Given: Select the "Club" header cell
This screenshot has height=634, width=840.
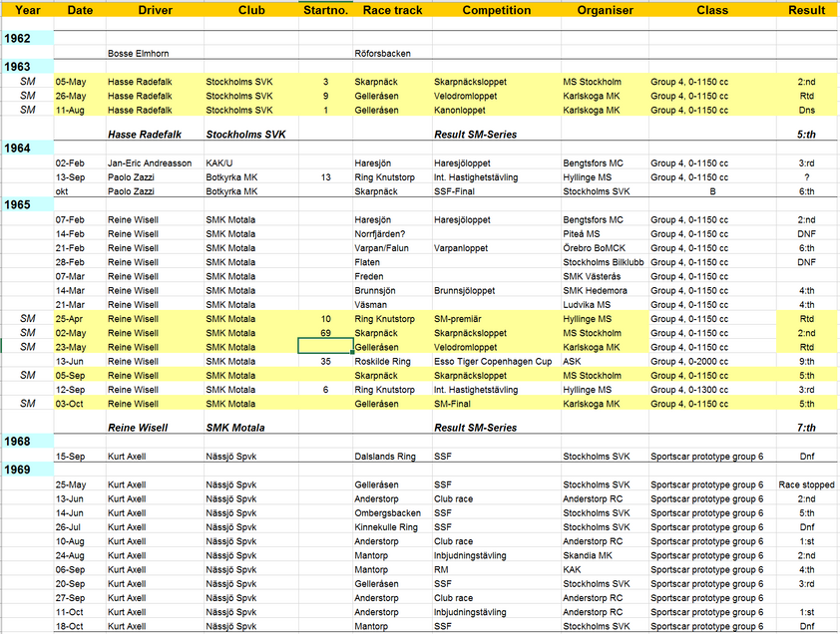Looking at the screenshot, I should [x=251, y=10].
